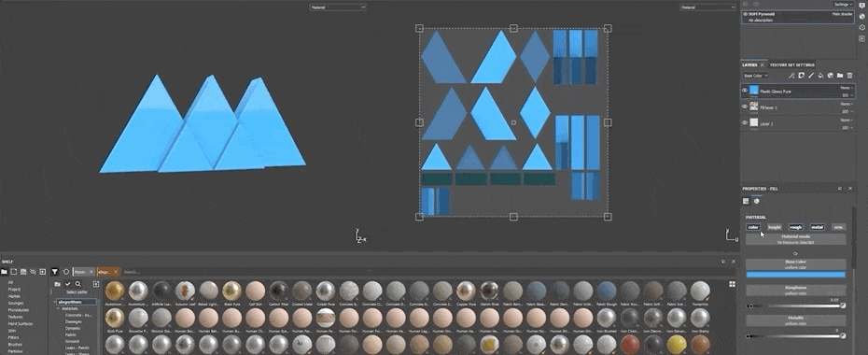Image resolution: width=868 pixels, height=355 pixels.
Task: Hide Fill layer 1 with its eye icon
Action: (x=745, y=106)
